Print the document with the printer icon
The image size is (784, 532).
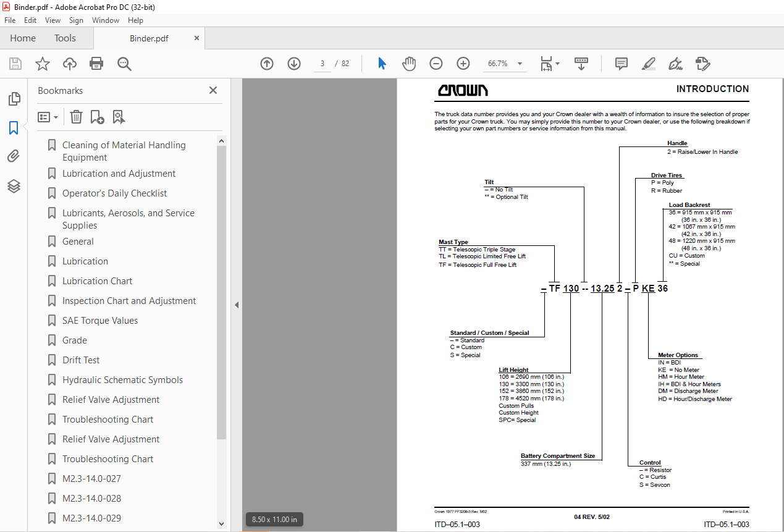point(96,64)
